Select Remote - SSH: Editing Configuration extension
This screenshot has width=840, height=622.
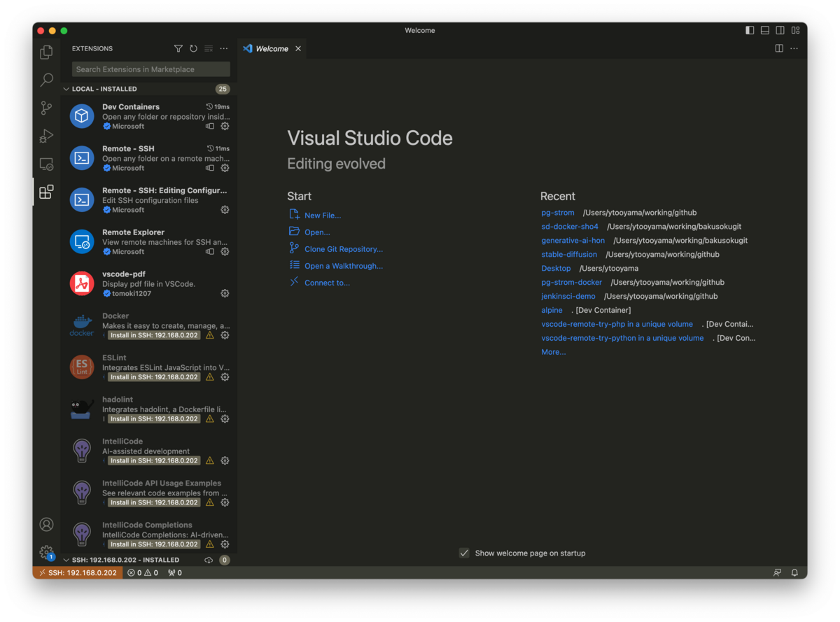click(x=148, y=199)
